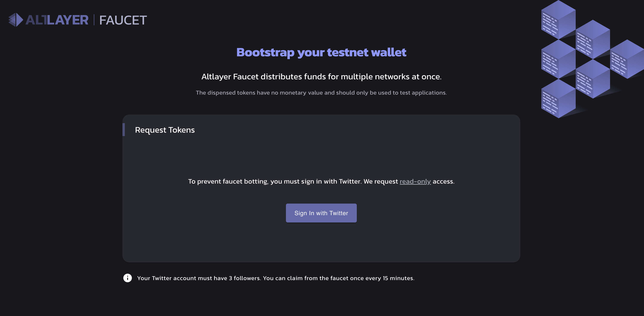Image resolution: width=644 pixels, height=316 pixels.
Task: Select the Sign In with Twitter button
Action: pos(321,213)
